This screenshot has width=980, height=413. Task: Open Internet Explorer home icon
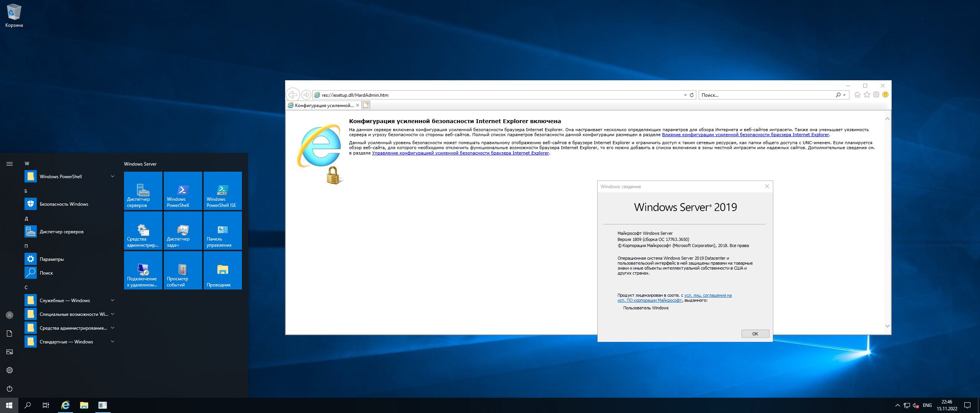[857, 95]
